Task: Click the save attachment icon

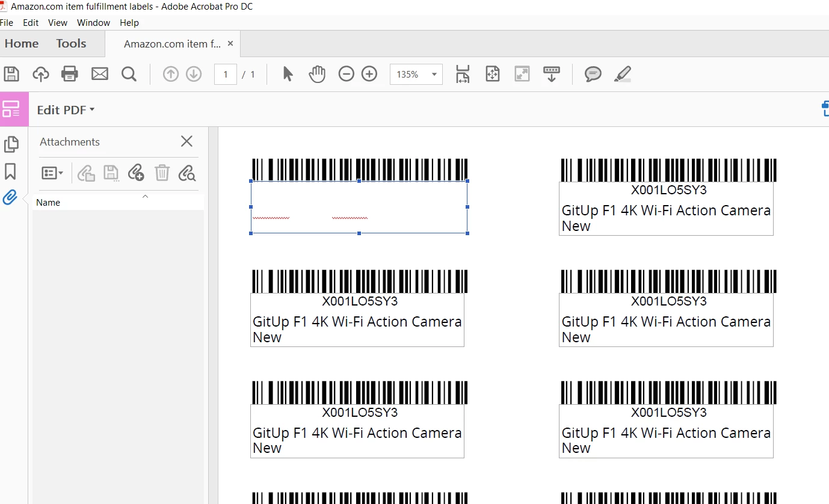Action: (x=111, y=173)
